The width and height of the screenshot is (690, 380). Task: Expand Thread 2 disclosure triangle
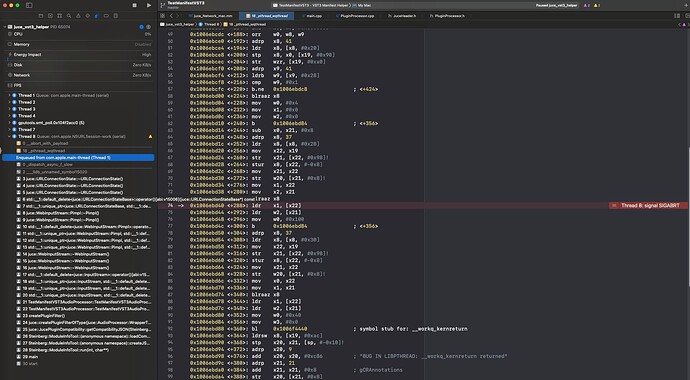9,102
